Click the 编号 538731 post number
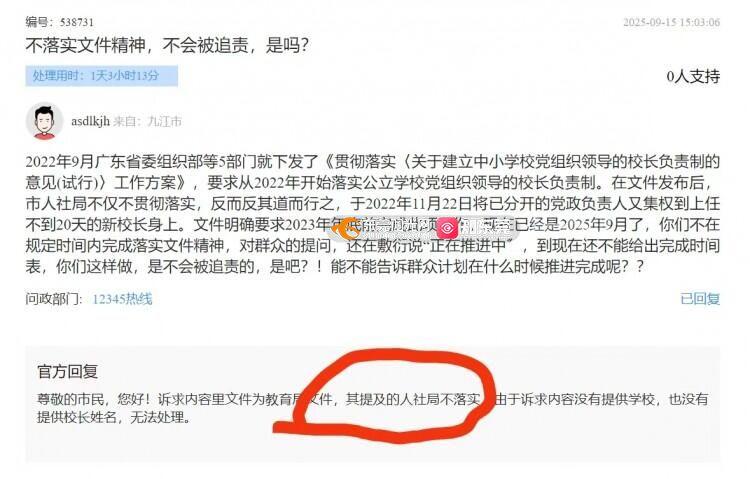The image size is (750, 479). 60,22
